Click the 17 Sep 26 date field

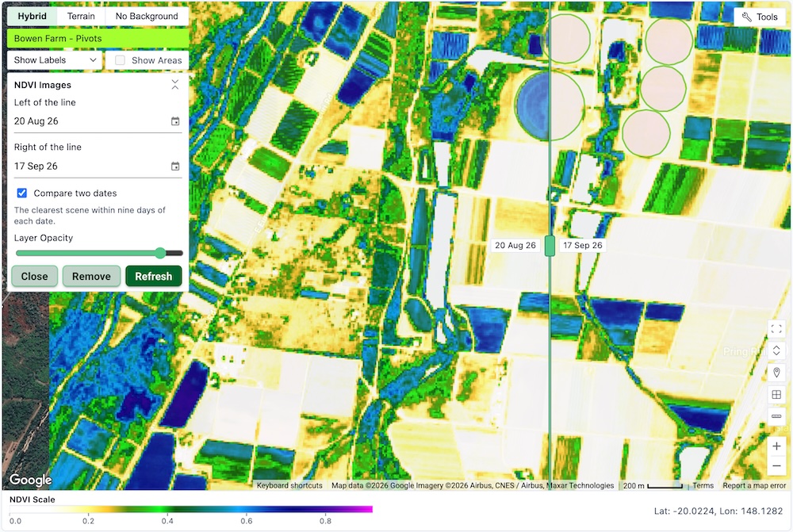98,166
